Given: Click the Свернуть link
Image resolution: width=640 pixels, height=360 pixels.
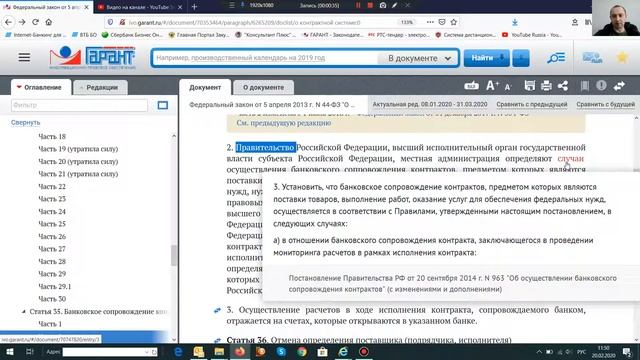Looking at the screenshot, I should [25, 122].
